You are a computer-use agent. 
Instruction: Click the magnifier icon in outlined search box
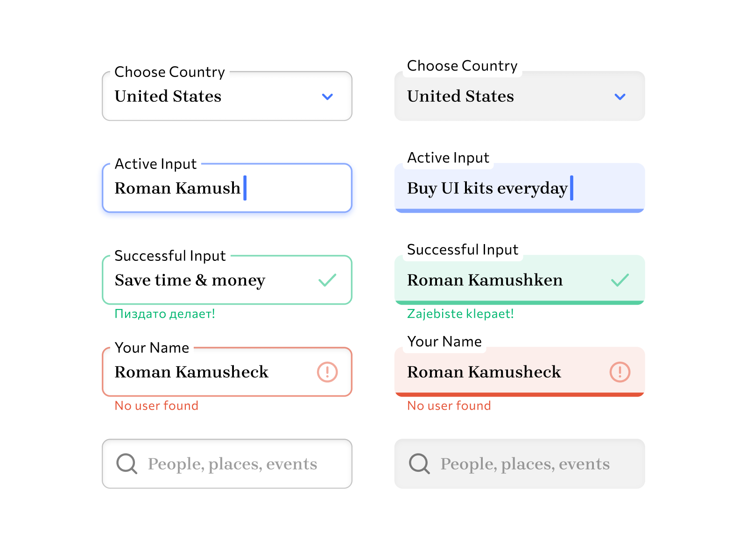tap(127, 464)
